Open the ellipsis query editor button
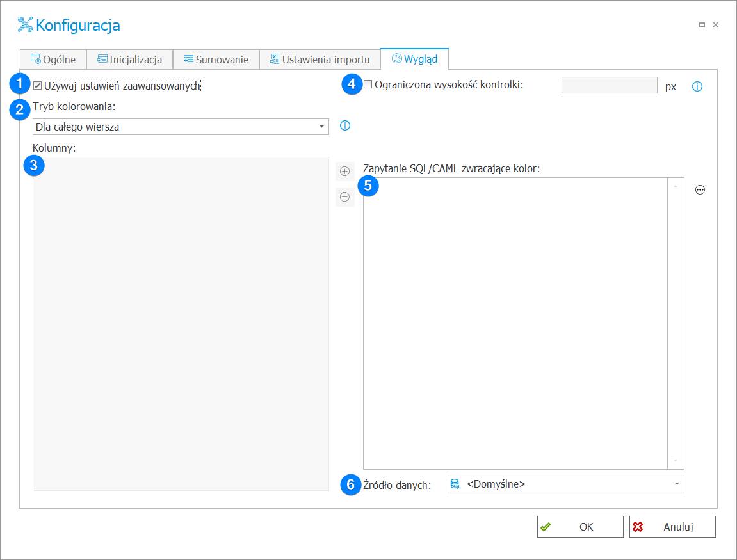Viewport: 737px width, 560px height. point(700,189)
